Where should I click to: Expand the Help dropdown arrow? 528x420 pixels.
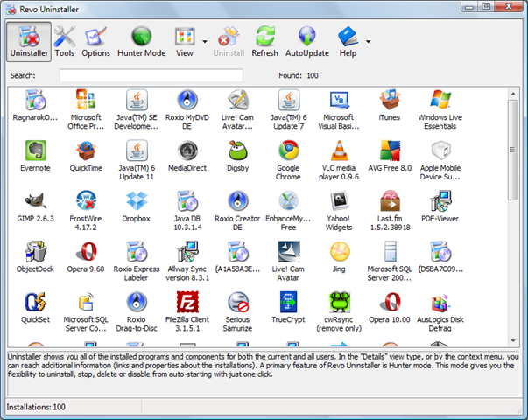[x=369, y=42]
